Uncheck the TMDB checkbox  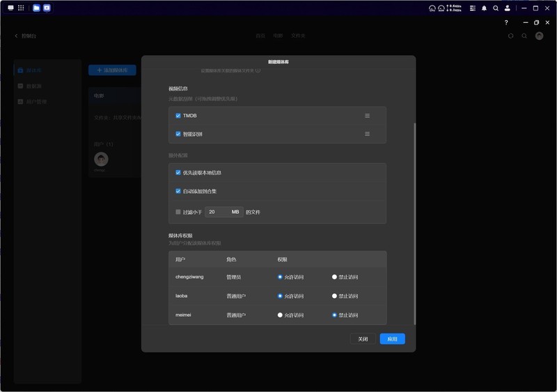(178, 116)
